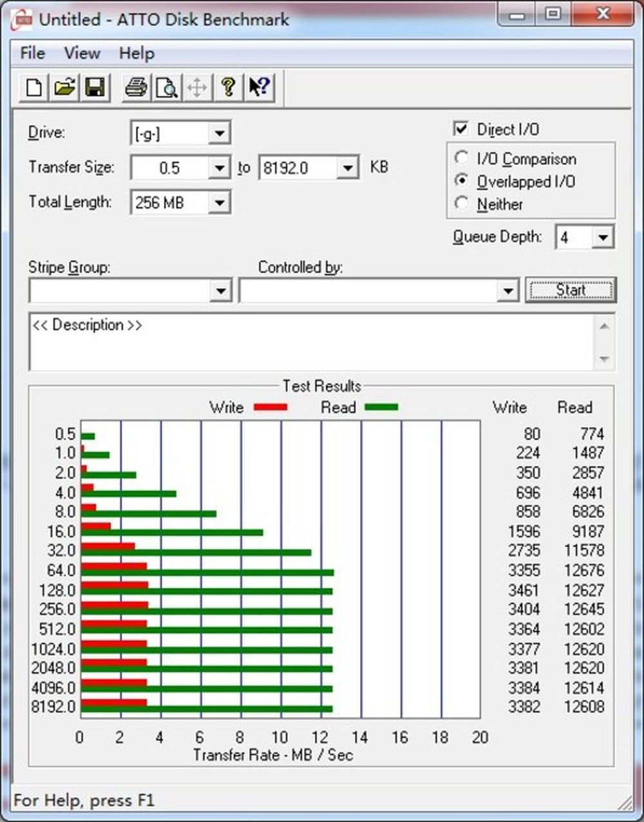Image resolution: width=644 pixels, height=822 pixels.
Task: Click the 0.5 transfer size row label
Action: point(65,434)
